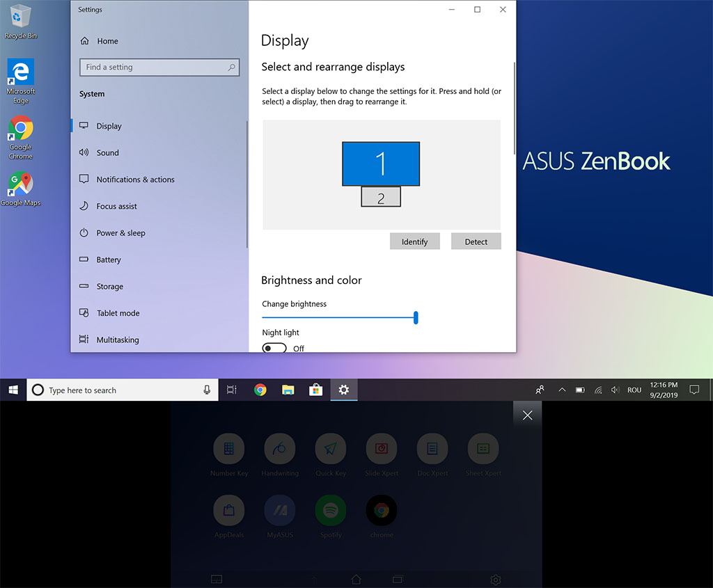Show hidden system tray icons
Image resolution: width=713 pixels, height=588 pixels.
[x=562, y=390]
